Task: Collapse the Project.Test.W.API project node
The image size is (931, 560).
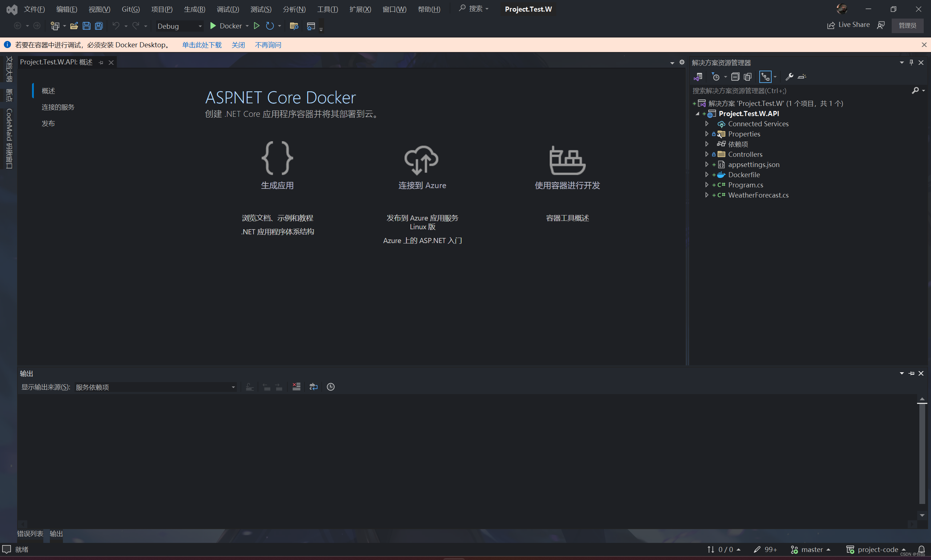Action: pyautogui.click(x=697, y=114)
